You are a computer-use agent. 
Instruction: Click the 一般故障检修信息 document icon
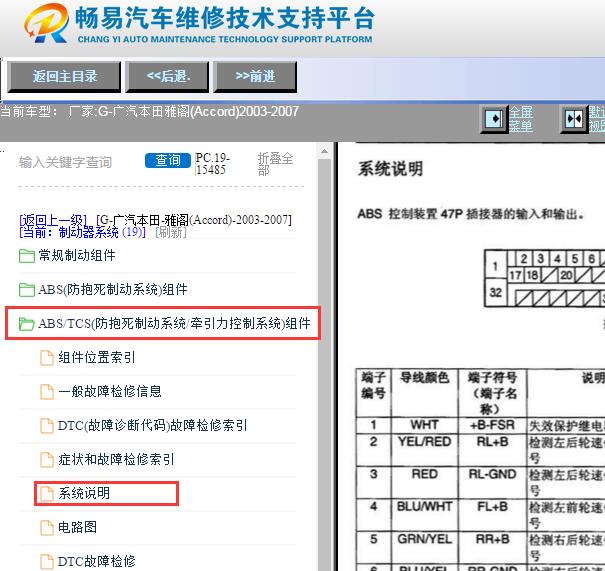pyautogui.click(x=47, y=392)
